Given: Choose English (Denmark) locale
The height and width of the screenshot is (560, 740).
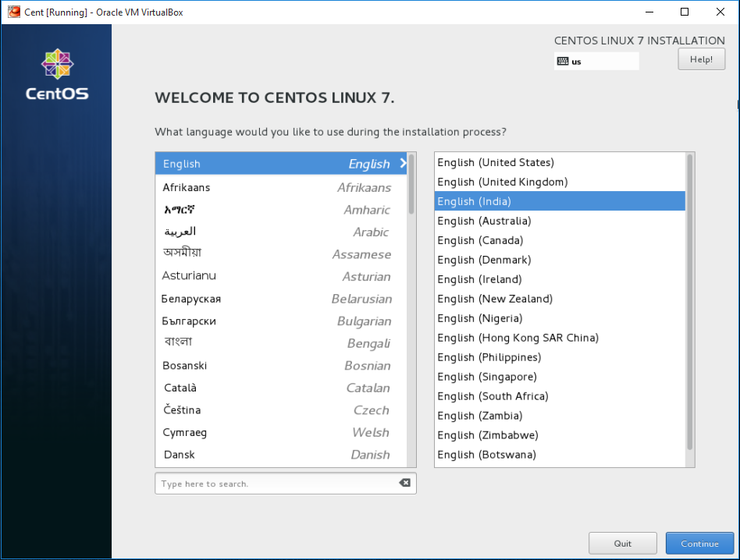Looking at the screenshot, I should point(560,260).
